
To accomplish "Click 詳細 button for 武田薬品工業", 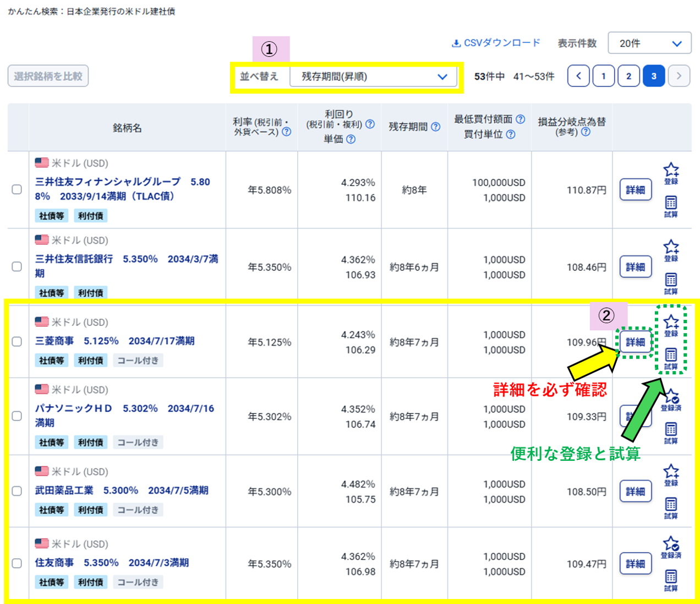I will (636, 491).
